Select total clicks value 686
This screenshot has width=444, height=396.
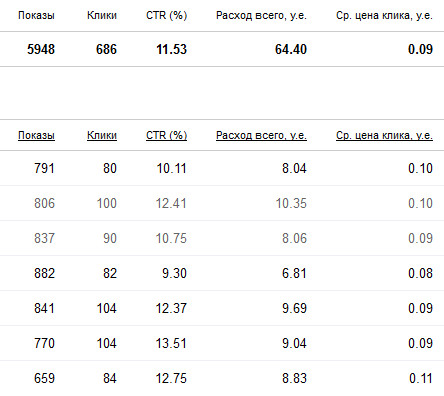pos(107,49)
